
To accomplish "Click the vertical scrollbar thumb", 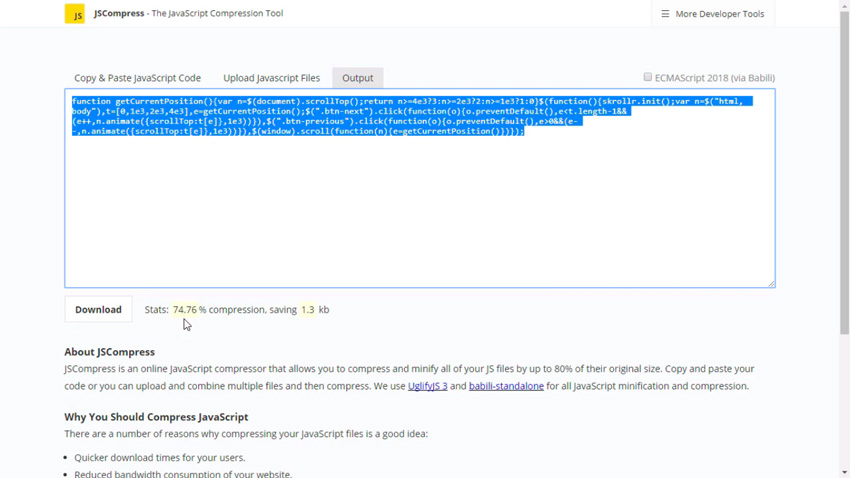I will (844, 170).
